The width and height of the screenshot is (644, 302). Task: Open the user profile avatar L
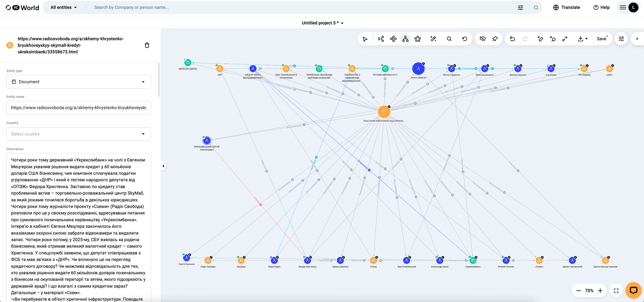coord(633,7)
